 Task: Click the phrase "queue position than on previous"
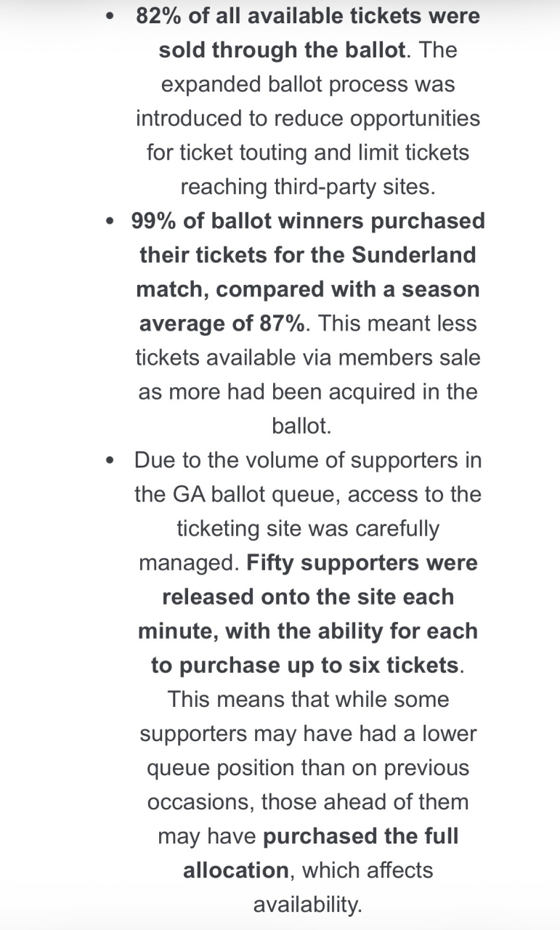[308, 767]
